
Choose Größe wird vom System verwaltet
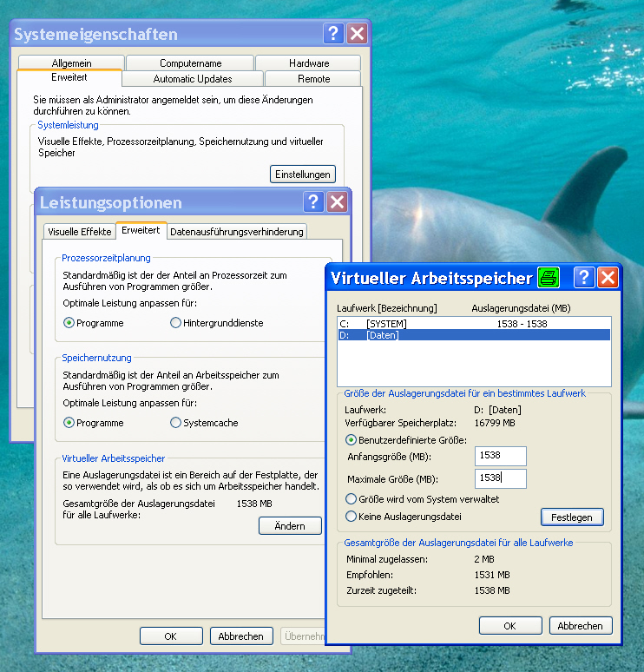tap(351, 499)
